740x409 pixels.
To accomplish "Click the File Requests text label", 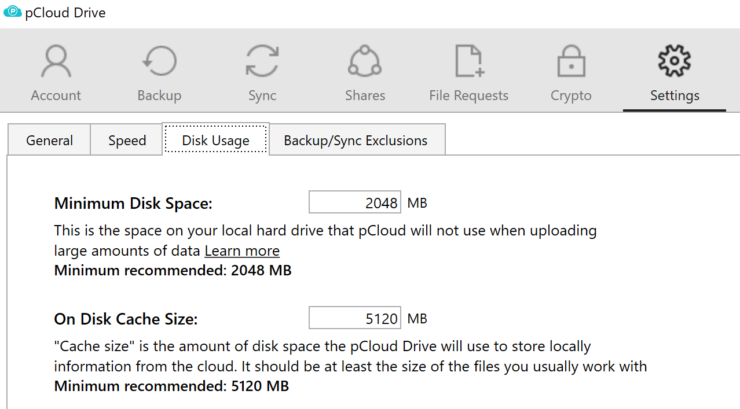I will tap(469, 95).
